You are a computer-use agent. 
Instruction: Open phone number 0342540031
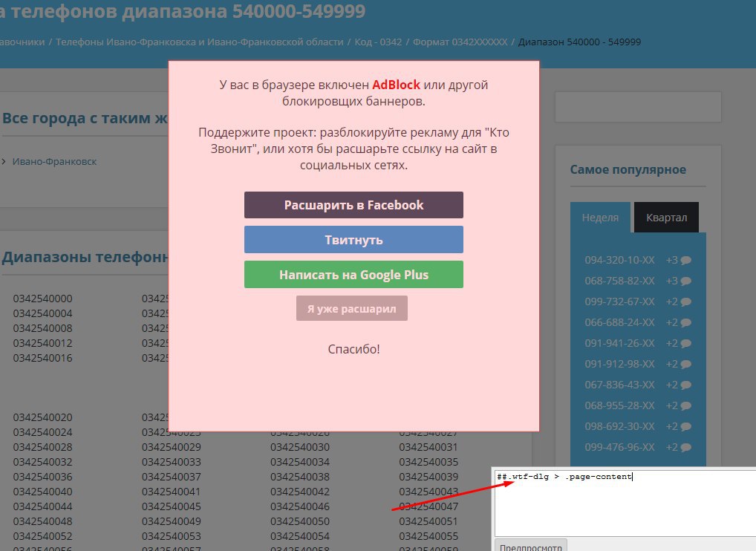tap(428, 447)
